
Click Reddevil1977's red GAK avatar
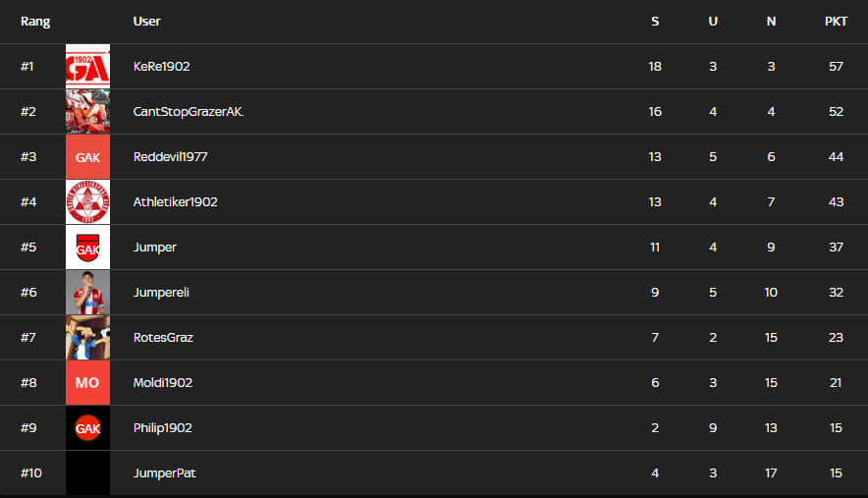point(87,157)
